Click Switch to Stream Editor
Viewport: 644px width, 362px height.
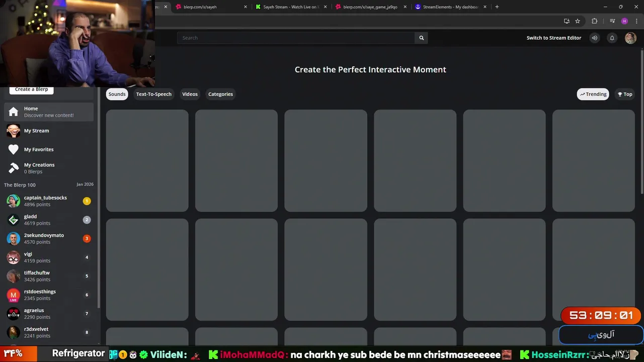(554, 38)
